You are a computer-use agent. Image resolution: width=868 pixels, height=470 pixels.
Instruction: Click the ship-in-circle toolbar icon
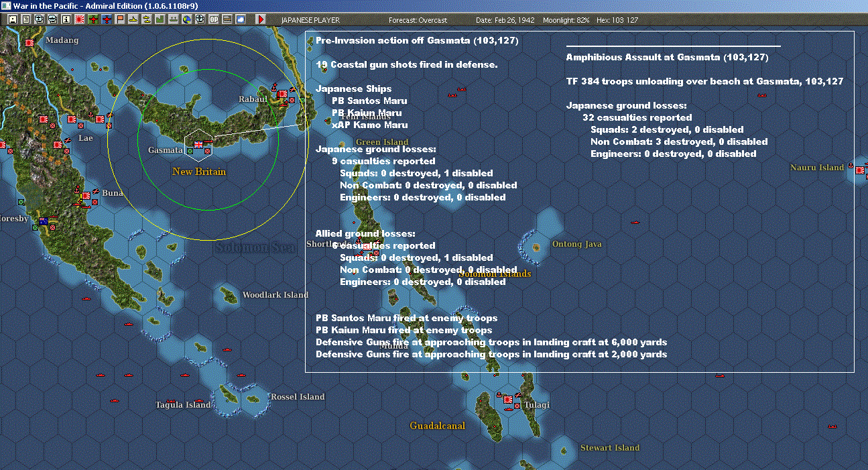[x=52, y=19]
